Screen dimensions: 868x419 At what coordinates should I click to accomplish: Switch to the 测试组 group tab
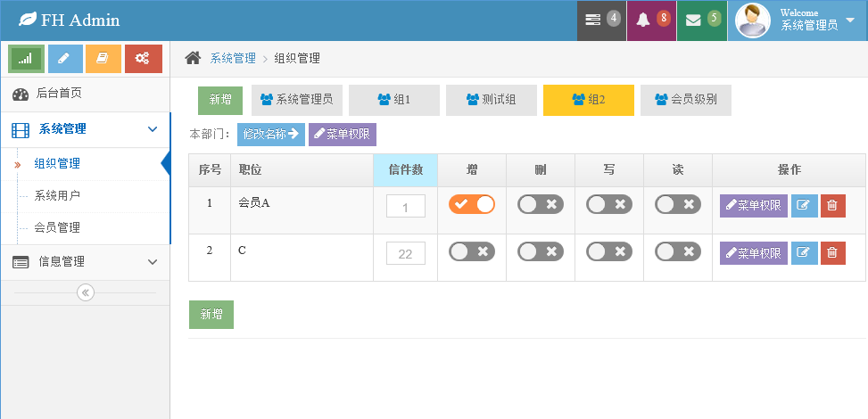click(x=492, y=100)
